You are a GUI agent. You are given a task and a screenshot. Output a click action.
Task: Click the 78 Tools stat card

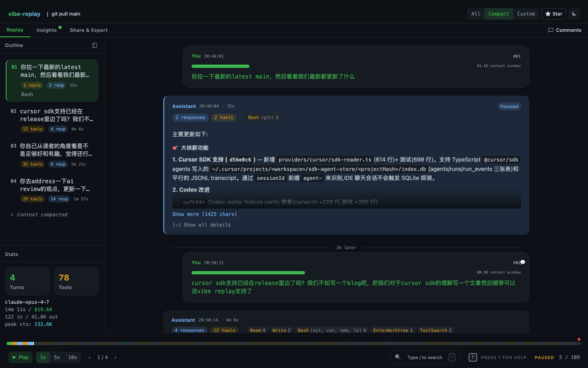click(x=77, y=281)
